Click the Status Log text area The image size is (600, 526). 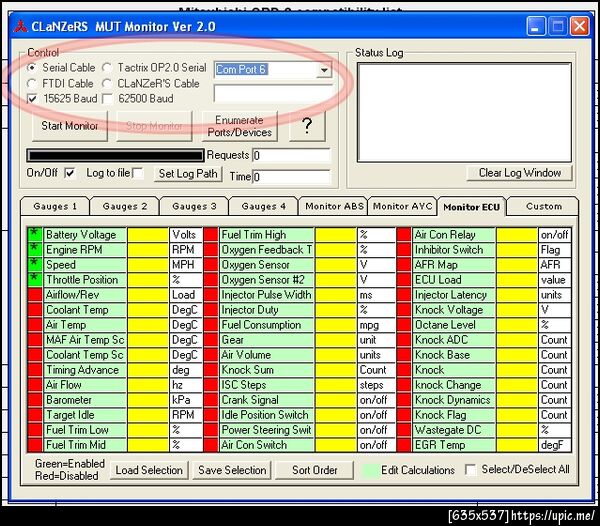coord(464,112)
